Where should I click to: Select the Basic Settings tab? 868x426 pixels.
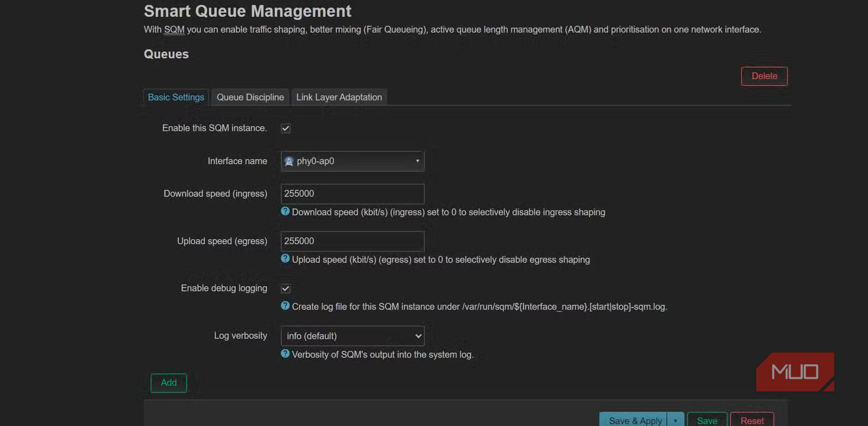pyautogui.click(x=176, y=97)
